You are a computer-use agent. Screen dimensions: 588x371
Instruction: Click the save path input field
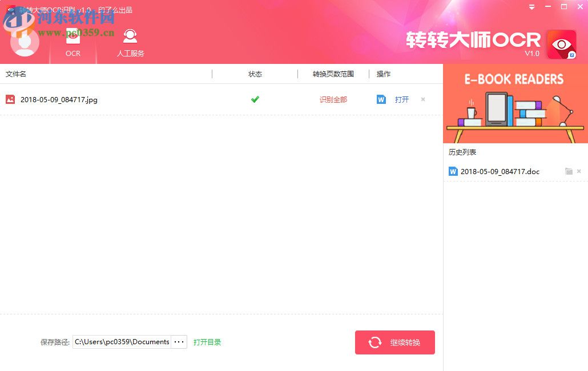(x=121, y=341)
